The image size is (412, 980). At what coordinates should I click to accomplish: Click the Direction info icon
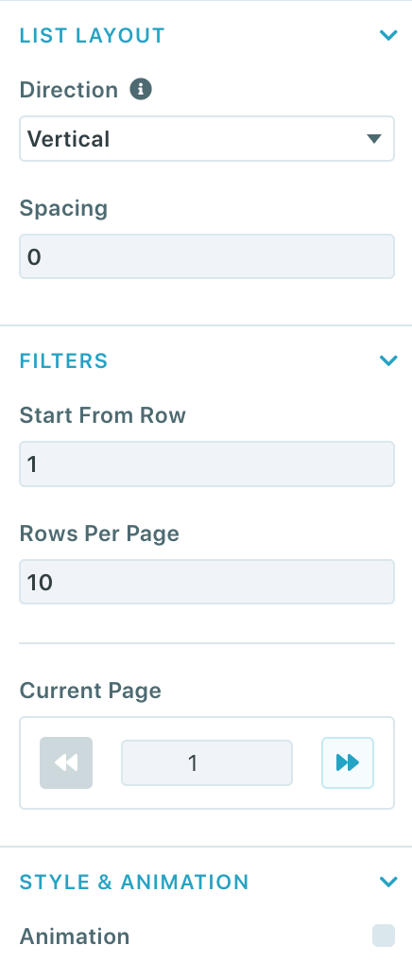pyautogui.click(x=141, y=89)
